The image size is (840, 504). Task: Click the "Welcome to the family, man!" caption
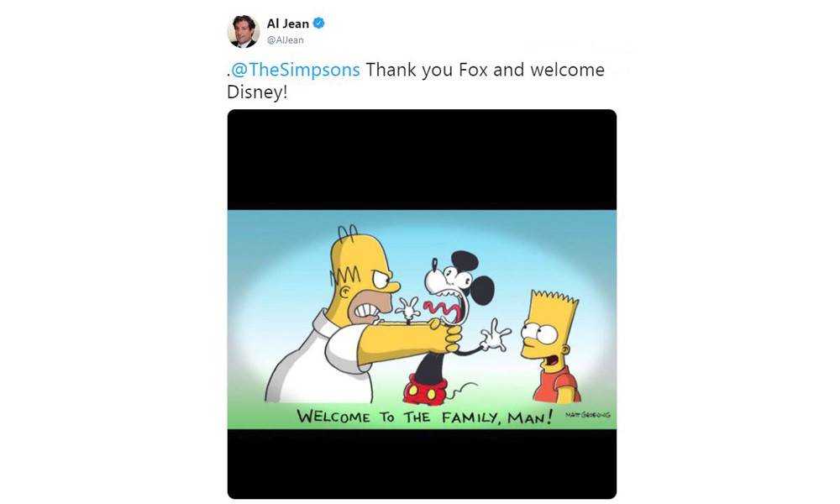(424, 417)
